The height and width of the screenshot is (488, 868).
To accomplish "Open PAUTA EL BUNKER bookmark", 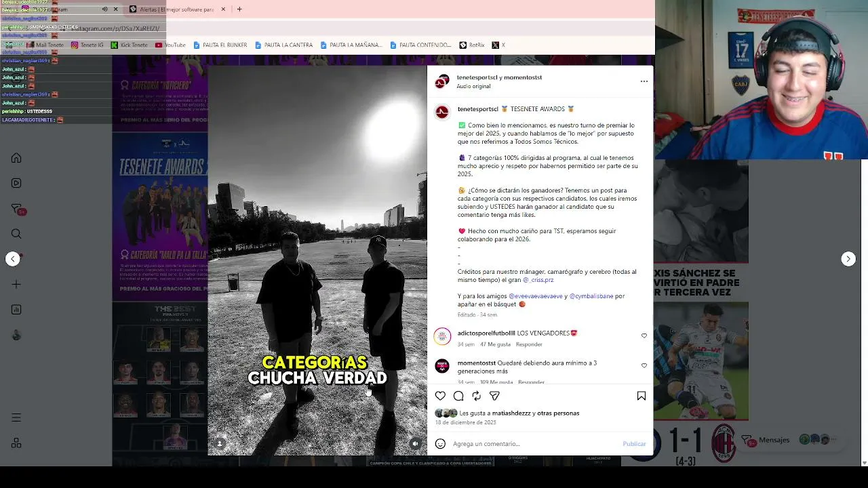I will (x=220, y=45).
